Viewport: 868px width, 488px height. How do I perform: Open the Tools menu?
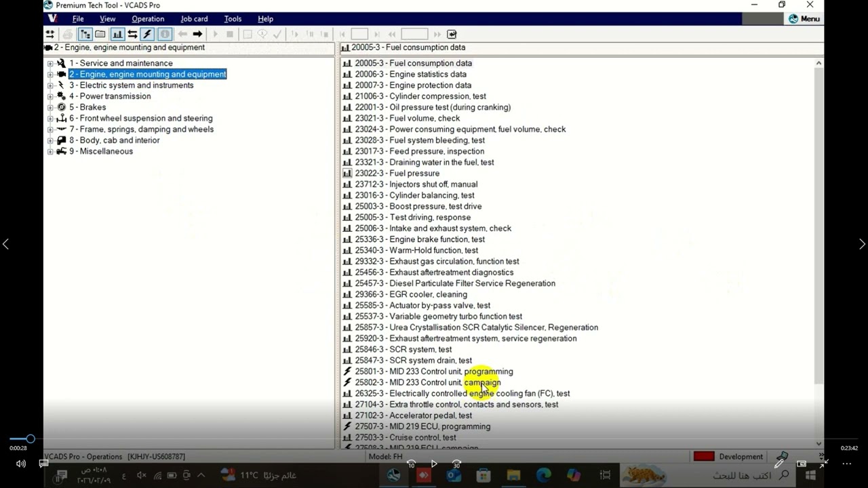coord(233,19)
